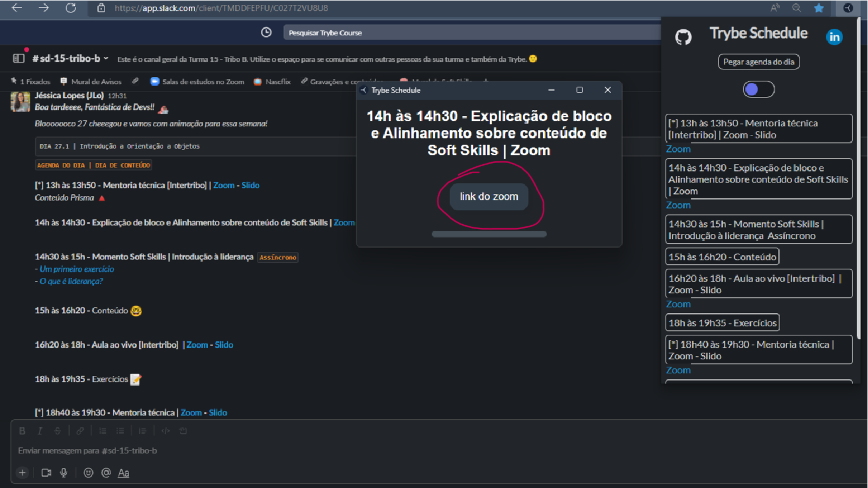The image size is (868, 488).
Task: Click the progress bar in Trybe Schedule popup
Action: [x=489, y=234]
